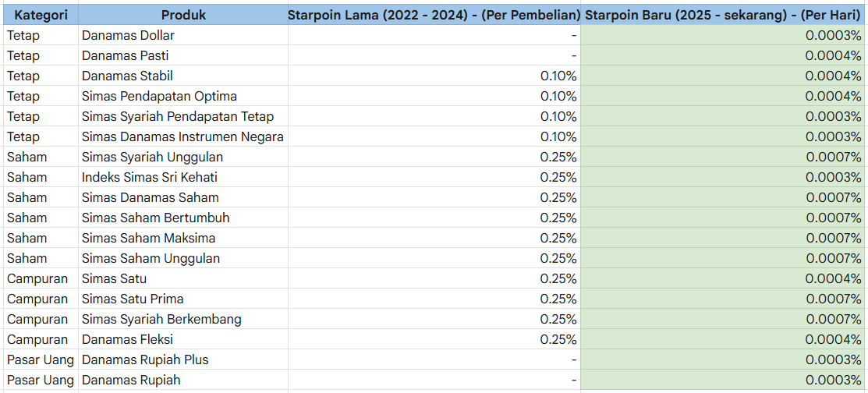Image resolution: width=868 pixels, height=393 pixels.
Task: Select the Danamas Dollar cell
Action: tap(183, 35)
